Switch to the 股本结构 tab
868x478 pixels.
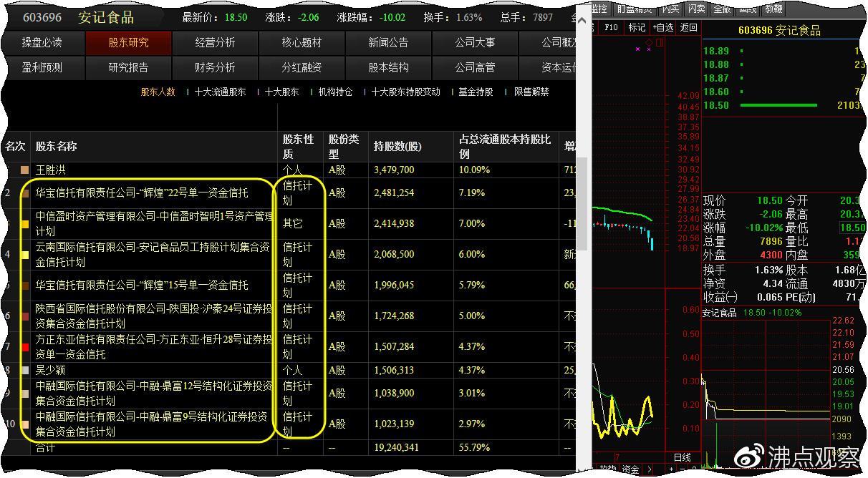point(389,68)
